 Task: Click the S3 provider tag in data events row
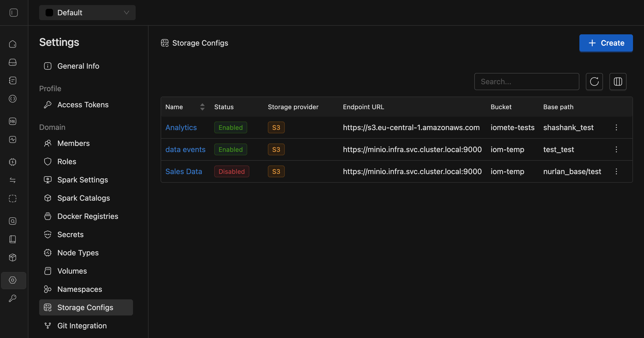276,149
